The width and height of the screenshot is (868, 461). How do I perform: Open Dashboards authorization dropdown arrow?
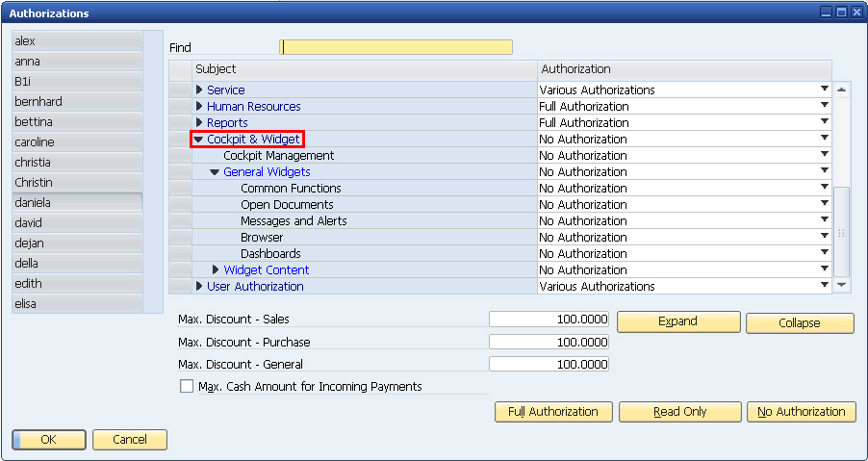click(825, 252)
